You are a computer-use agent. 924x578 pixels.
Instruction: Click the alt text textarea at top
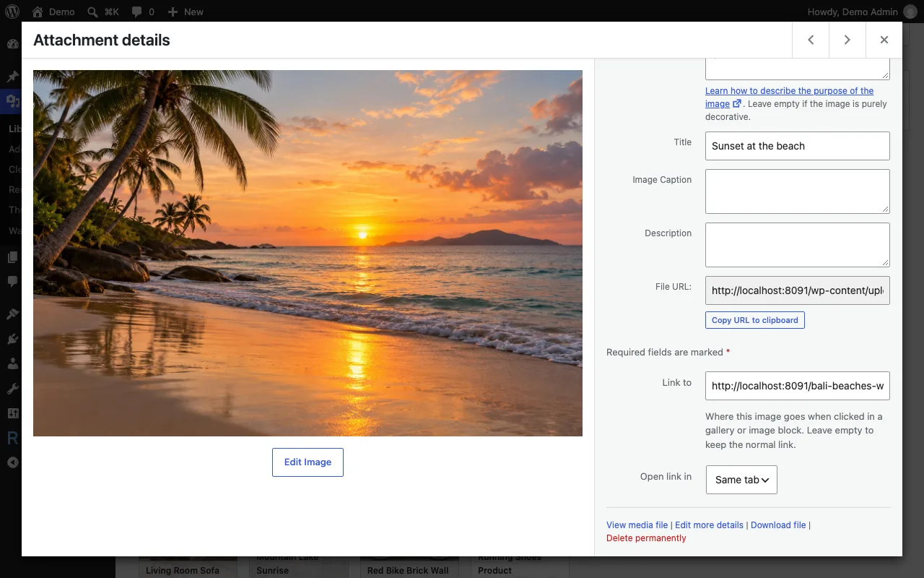pyautogui.click(x=797, y=69)
